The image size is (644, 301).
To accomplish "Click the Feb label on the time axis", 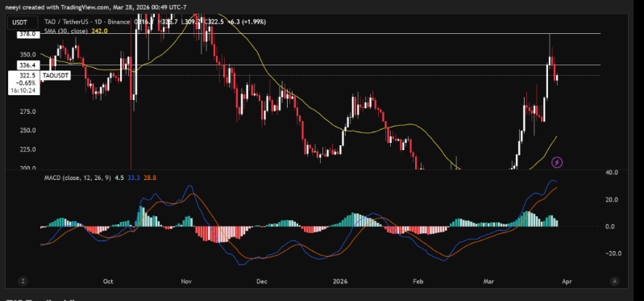I will [x=418, y=282].
